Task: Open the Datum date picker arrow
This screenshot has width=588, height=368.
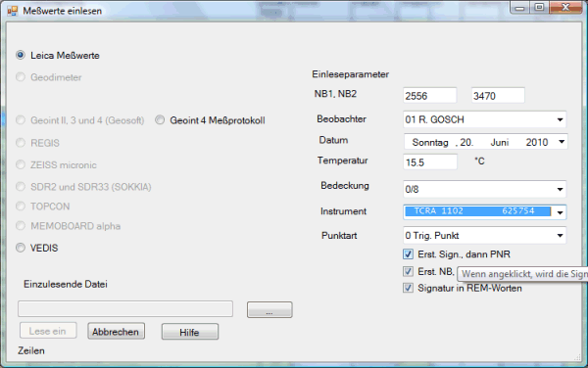Action: [562, 142]
